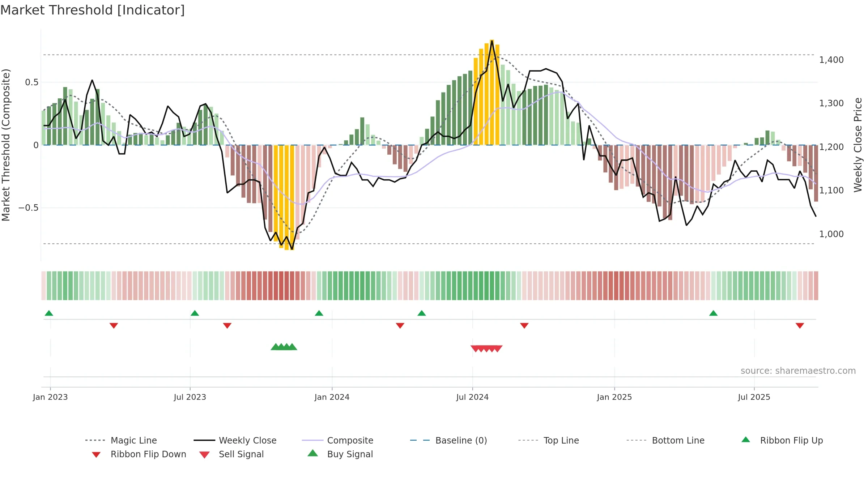Toggle the Baseline (0) legend entry
The width and height of the screenshot is (868, 488).
448,440
